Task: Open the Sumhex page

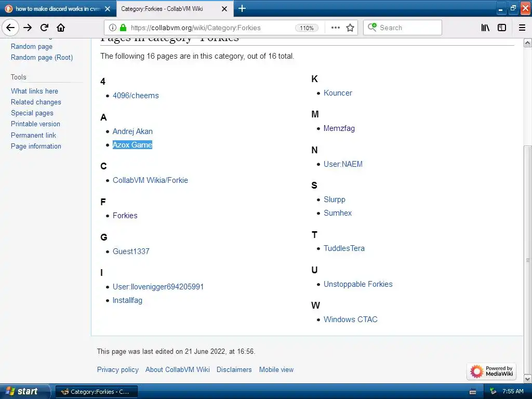Action: pos(338,213)
